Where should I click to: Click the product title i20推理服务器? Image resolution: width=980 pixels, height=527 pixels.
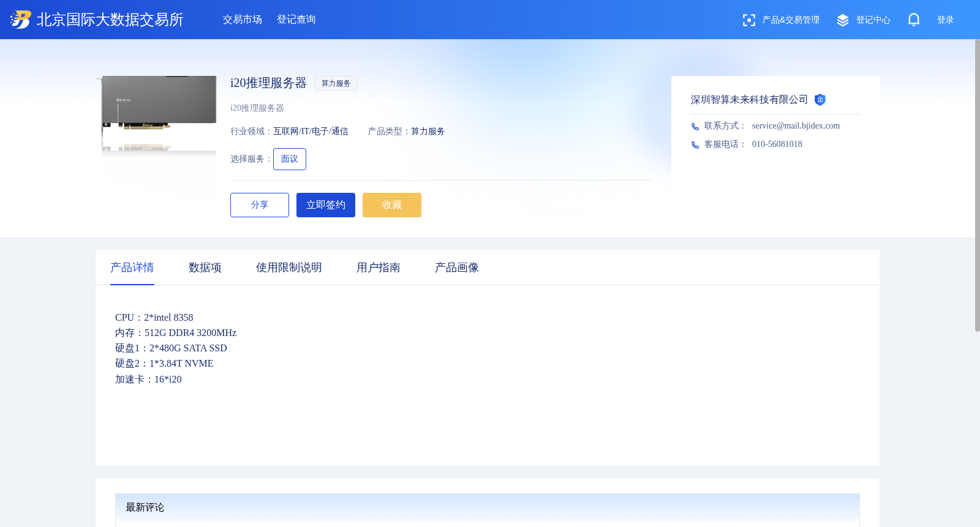268,83
